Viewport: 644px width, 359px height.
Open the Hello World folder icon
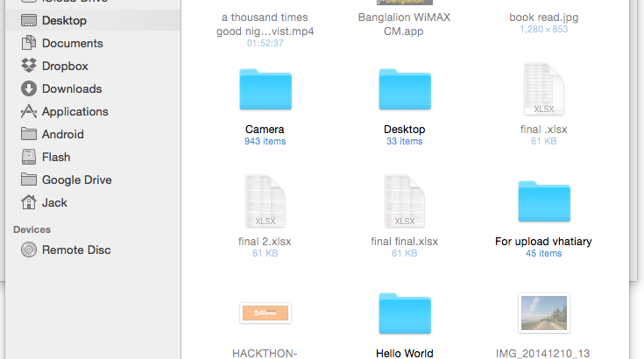coord(404,314)
